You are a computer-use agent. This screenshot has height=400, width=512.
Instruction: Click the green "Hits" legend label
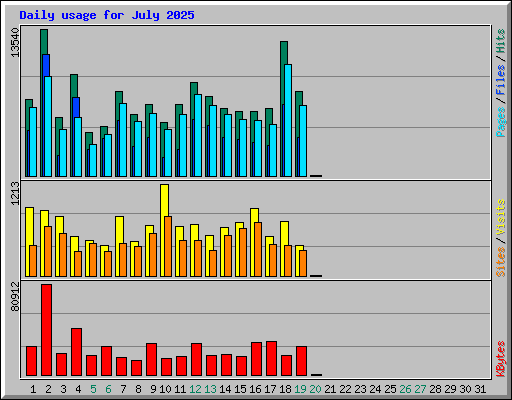coord(500,41)
